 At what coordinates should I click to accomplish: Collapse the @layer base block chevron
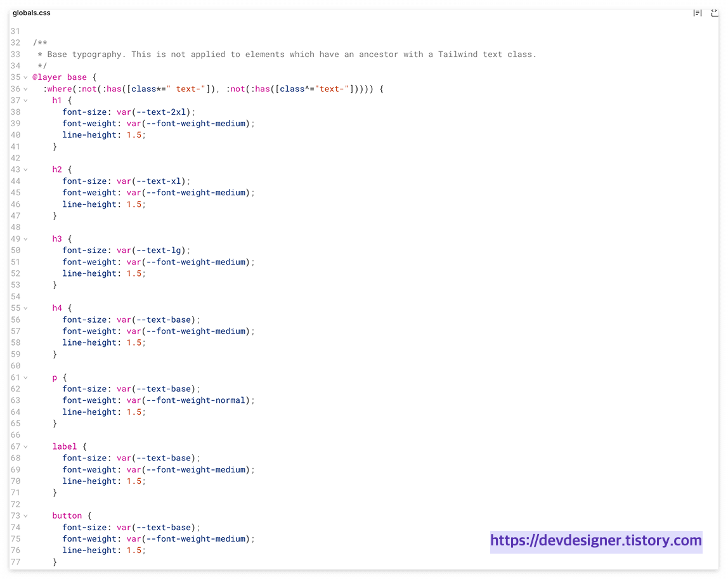click(25, 77)
